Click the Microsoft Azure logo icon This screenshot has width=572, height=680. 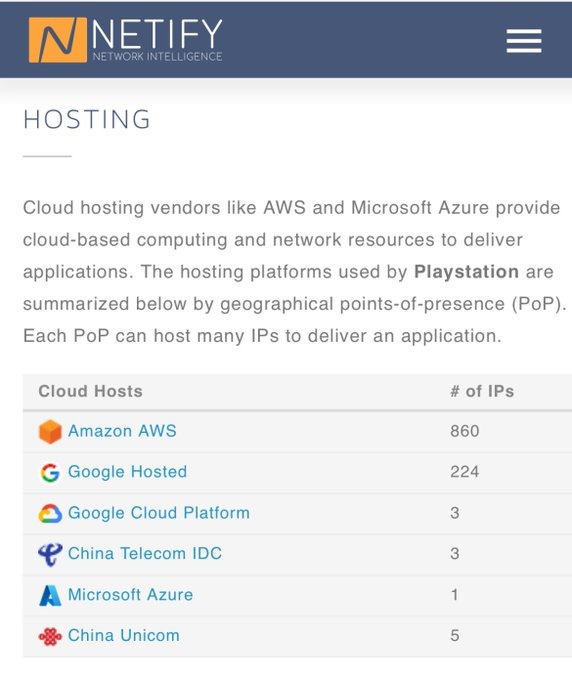point(50,595)
